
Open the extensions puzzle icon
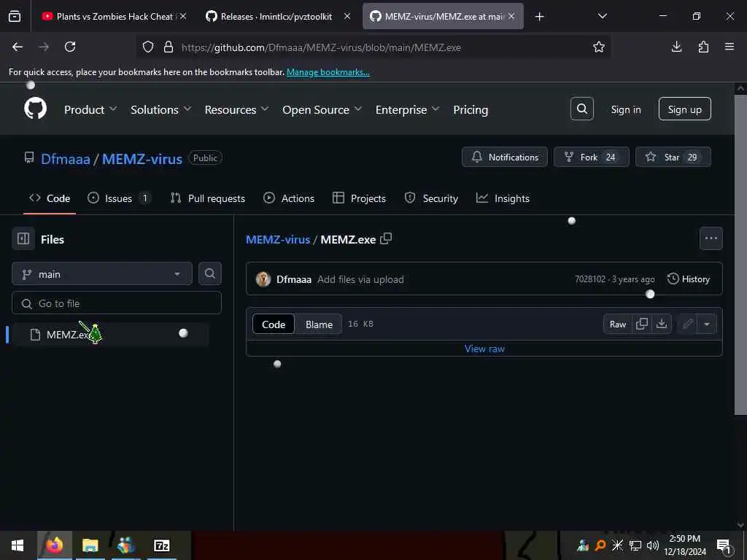coord(703,47)
